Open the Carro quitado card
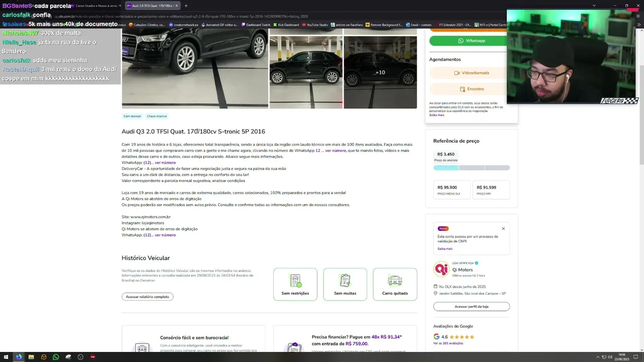The image size is (644, 362). pos(395,285)
